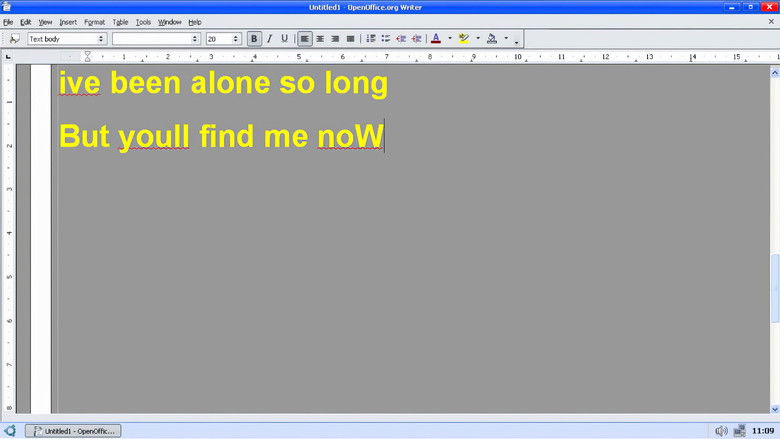This screenshot has width=780, height=439.
Task: Apply the highlighting color button
Action: pos(463,39)
